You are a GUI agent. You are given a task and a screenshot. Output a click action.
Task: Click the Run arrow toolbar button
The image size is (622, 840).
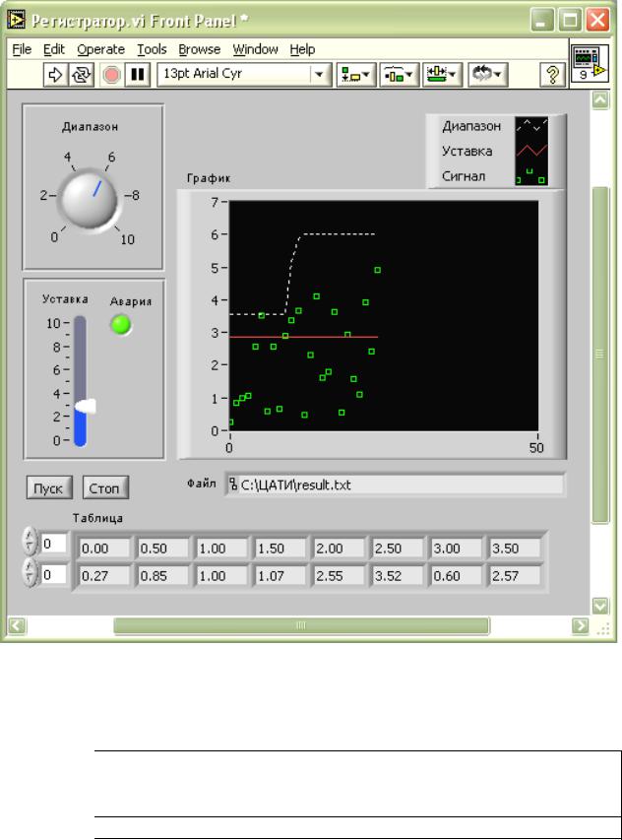[x=55, y=75]
